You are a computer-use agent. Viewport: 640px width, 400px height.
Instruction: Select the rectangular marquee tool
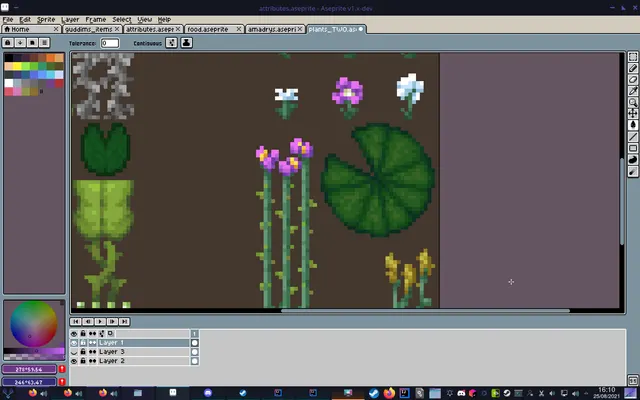(x=633, y=57)
